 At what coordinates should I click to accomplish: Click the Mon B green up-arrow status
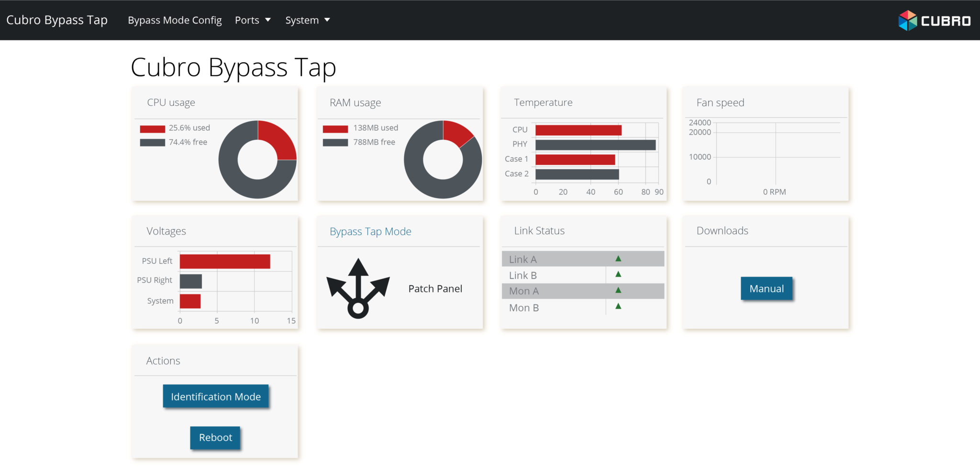(x=618, y=306)
